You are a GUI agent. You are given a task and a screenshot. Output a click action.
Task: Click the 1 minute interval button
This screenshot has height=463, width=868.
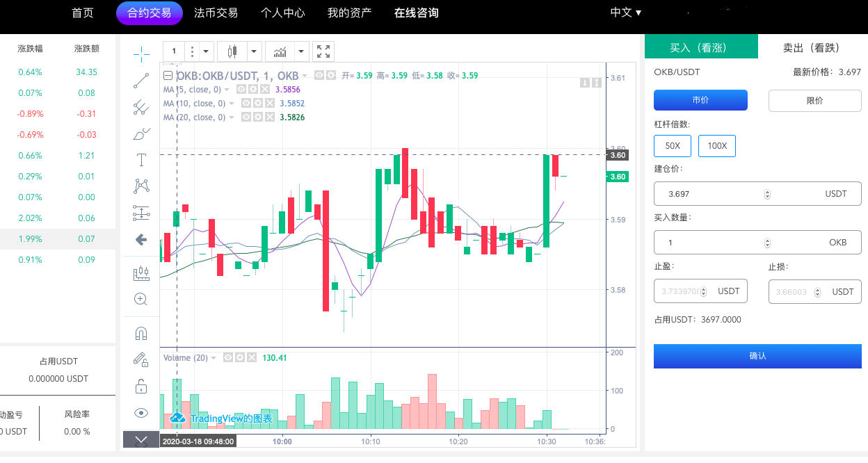(173, 51)
